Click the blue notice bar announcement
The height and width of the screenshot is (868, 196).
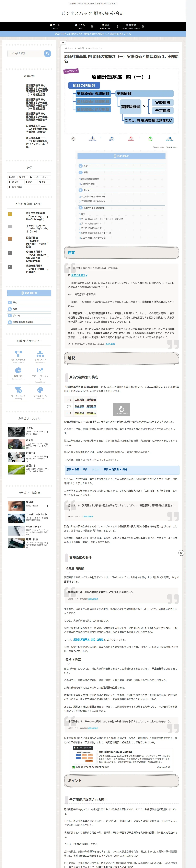click(x=93, y=34)
